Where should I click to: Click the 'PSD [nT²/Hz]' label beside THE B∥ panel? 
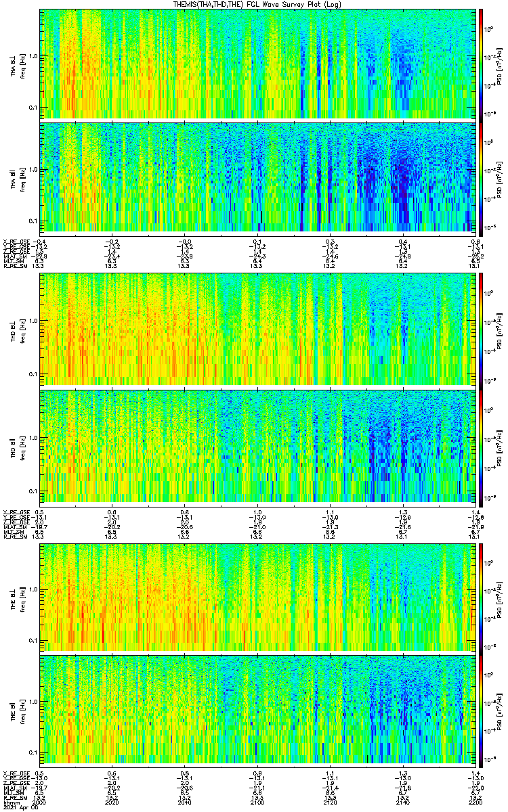tap(500, 710)
